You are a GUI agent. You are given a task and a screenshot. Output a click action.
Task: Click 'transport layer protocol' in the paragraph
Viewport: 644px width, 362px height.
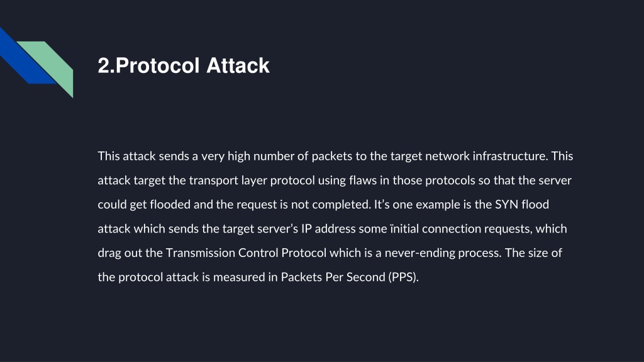coord(252,180)
